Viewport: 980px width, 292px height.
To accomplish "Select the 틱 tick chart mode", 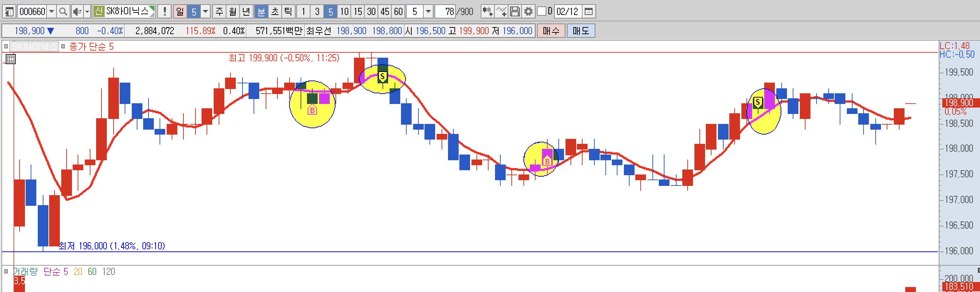I will click(288, 11).
